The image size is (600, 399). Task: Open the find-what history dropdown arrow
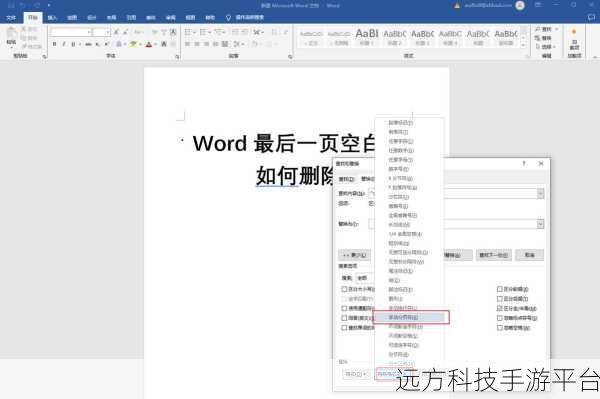(x=540, y=194)
